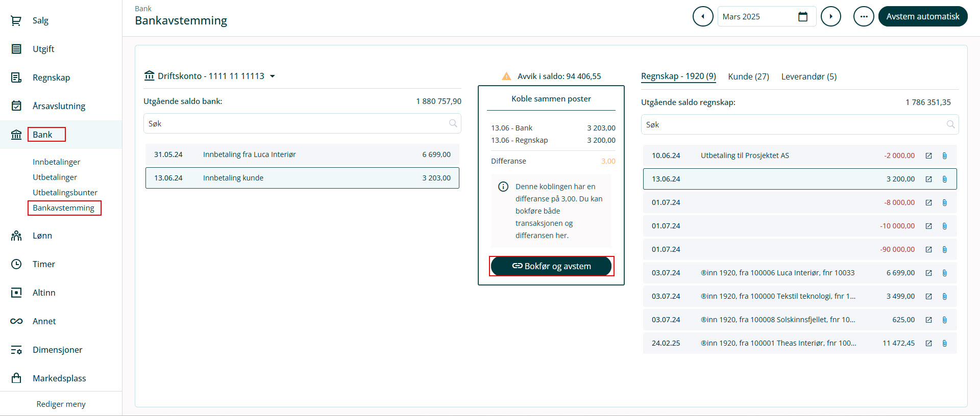Click the previous month arrow button
Screen dimensions: 980x416
703,16
